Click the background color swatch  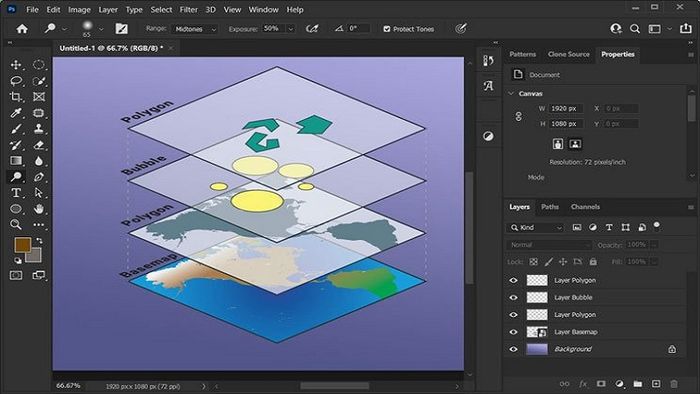click(36, 257)
